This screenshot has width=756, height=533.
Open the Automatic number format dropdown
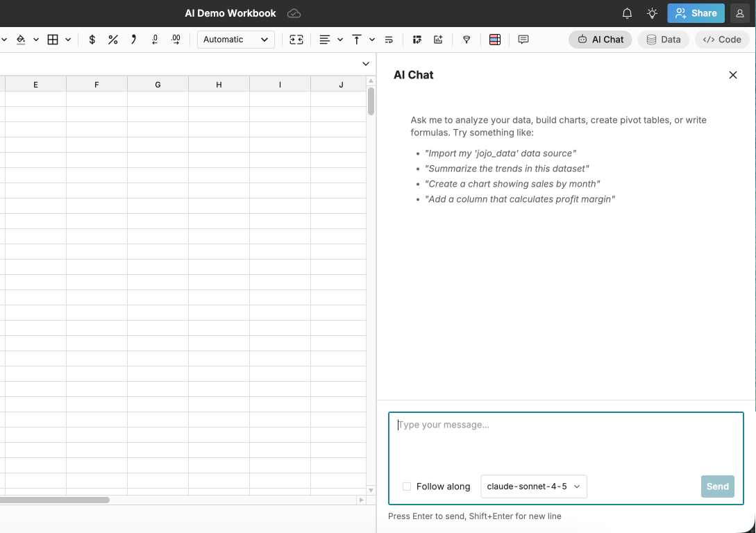pyautogui.click(x=235, y=40)
